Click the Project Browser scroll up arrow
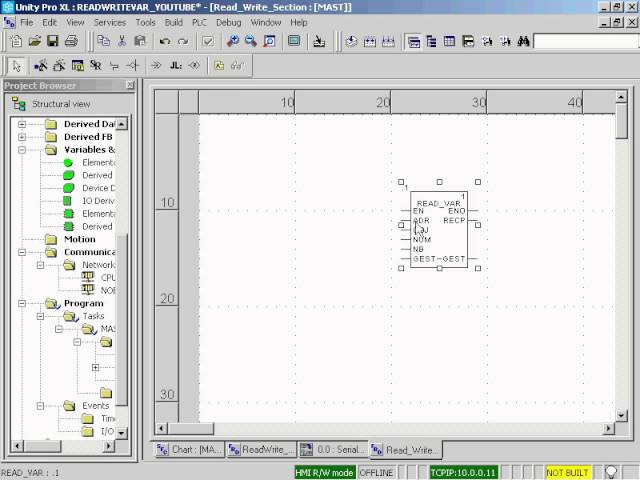This screenshot has height=480, width=640. pyautogui.click(x=122, y=124)
